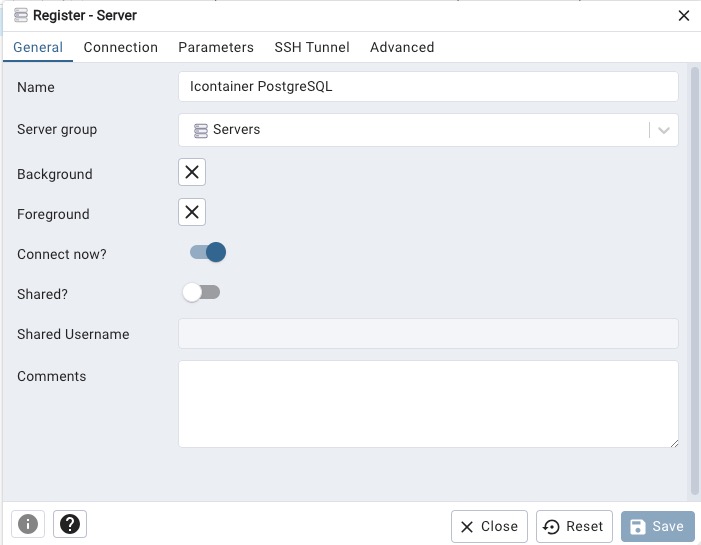Switch to the Connection tab
The width and height of the screenshot is (701, 545).
121,47
